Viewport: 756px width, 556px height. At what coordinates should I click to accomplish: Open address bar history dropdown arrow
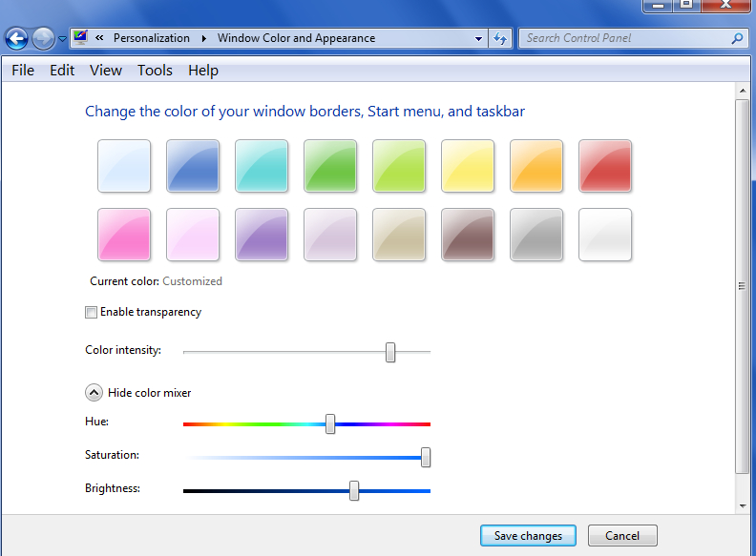[478, 38]
